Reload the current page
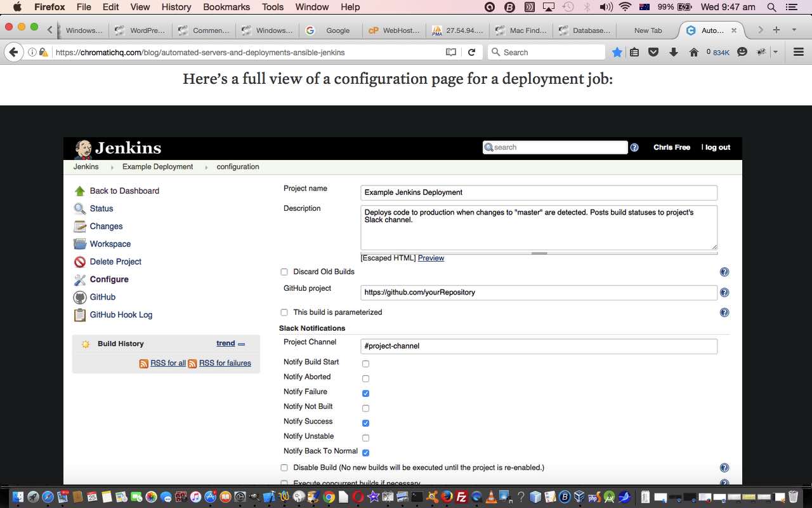Viewport: 812px width, 508px height. click(x=471, y=52)
